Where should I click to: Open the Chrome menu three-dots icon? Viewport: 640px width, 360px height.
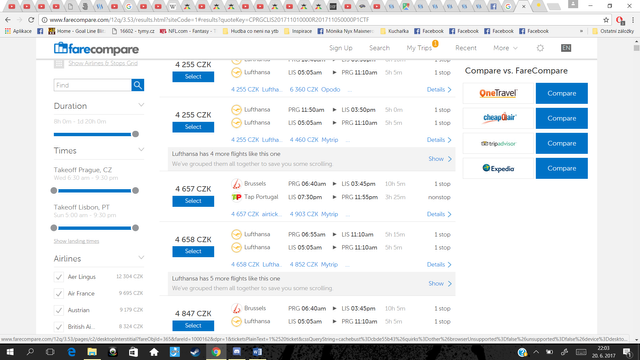[x=633, y=20]
